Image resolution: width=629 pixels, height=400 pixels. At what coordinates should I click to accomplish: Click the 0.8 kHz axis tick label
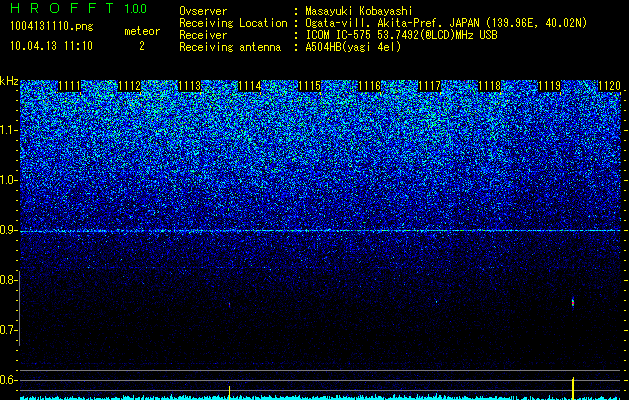click(9, 280)
